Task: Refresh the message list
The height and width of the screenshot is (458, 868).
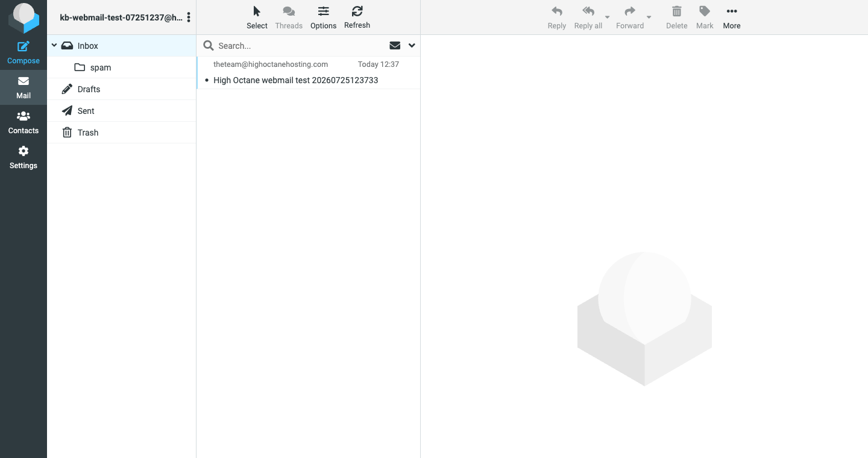Action: click(x=357, y=17)
